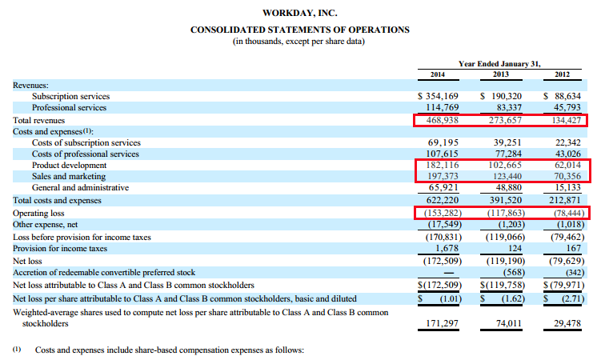Select the 83,337 professional services value
601x364 pixels.
(x=509, y=107)
